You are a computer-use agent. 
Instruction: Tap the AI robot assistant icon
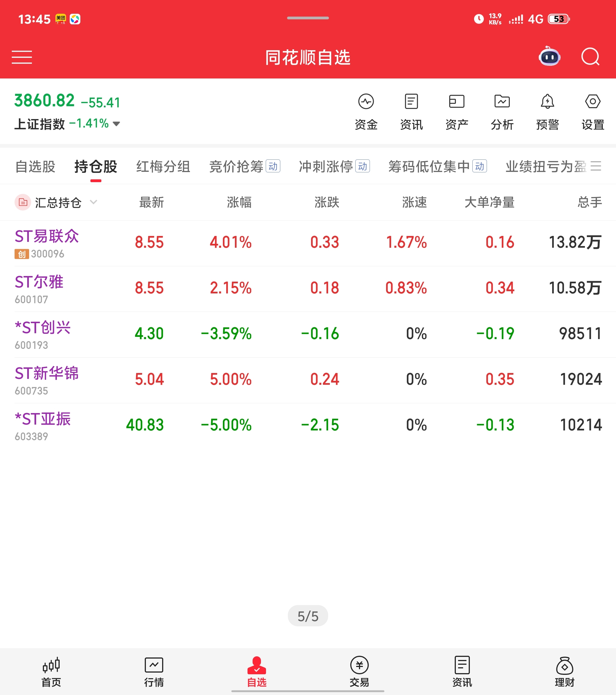tap(549, 56)
